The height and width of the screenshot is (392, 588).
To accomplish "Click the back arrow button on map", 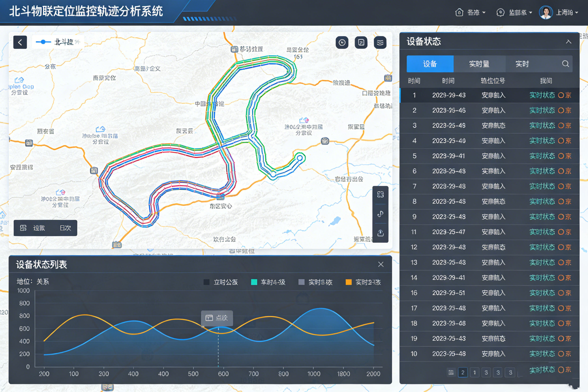I will click(20, 42).
